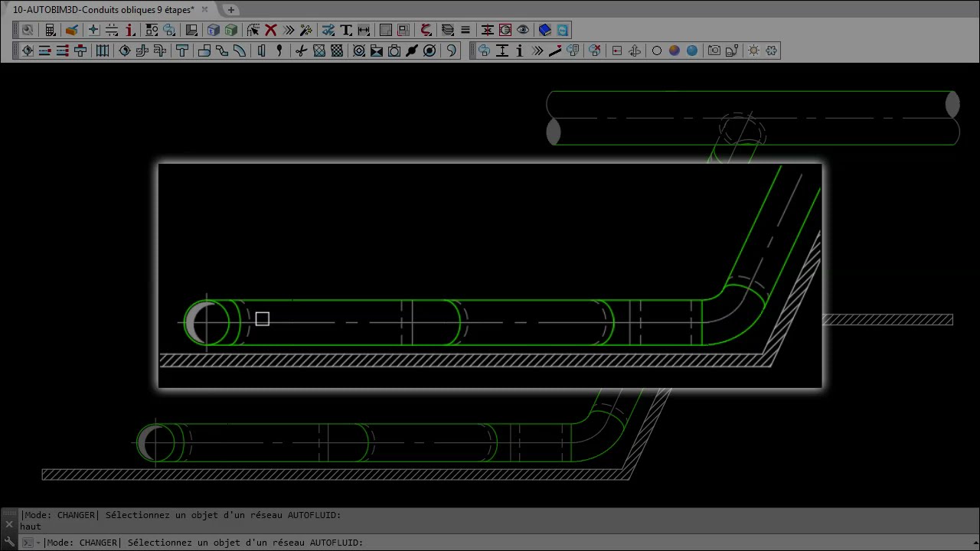Click the camera icon in right toolbar
The height and width of the screenshot is (551, 980).
click(x=714, y=51)
